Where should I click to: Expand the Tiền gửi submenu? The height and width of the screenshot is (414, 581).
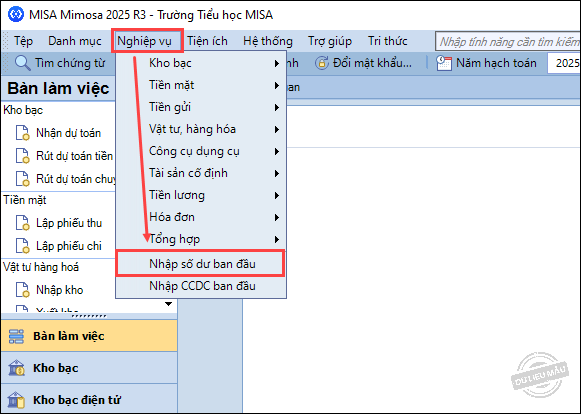(201, 107)
